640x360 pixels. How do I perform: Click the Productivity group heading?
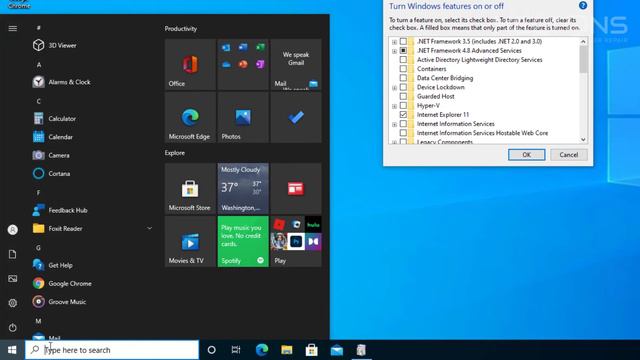point(181,29)
